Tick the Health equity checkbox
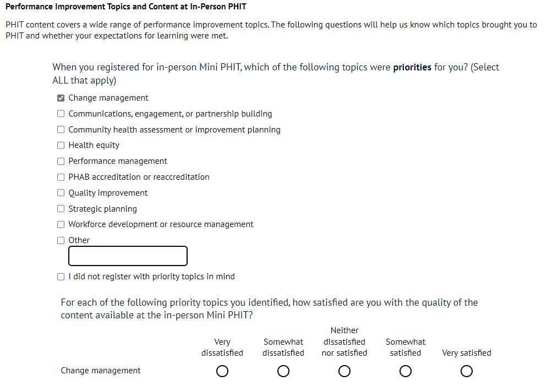 [61, 146]
